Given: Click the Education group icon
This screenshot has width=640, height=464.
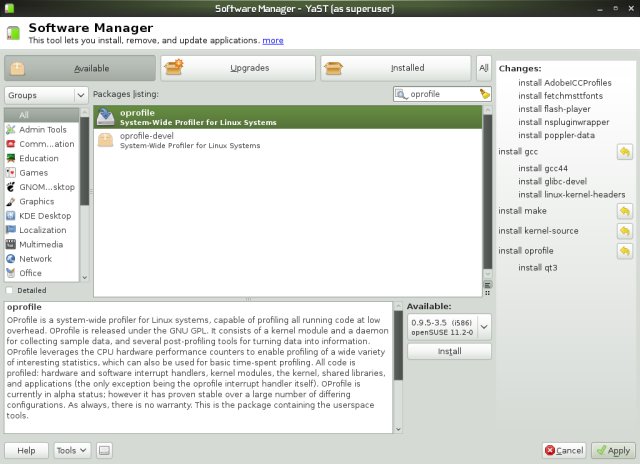Looking at the screenshot, I should 11,158.
